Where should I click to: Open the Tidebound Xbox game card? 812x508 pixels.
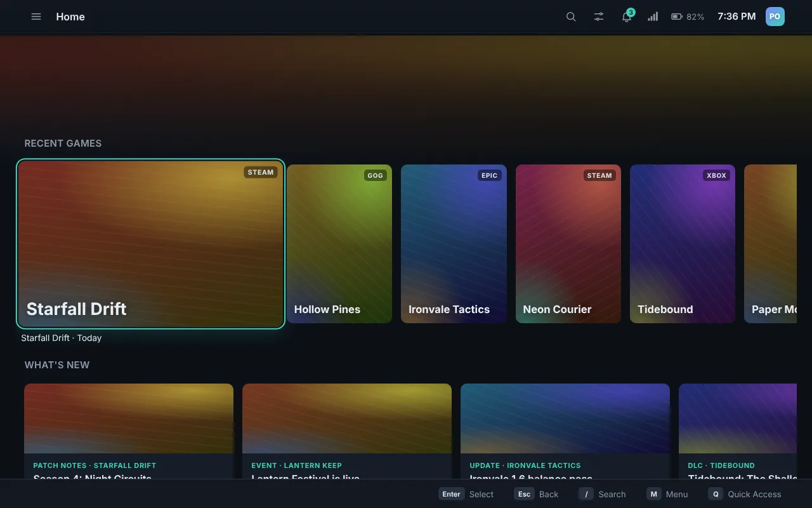[x=683, y=244]
